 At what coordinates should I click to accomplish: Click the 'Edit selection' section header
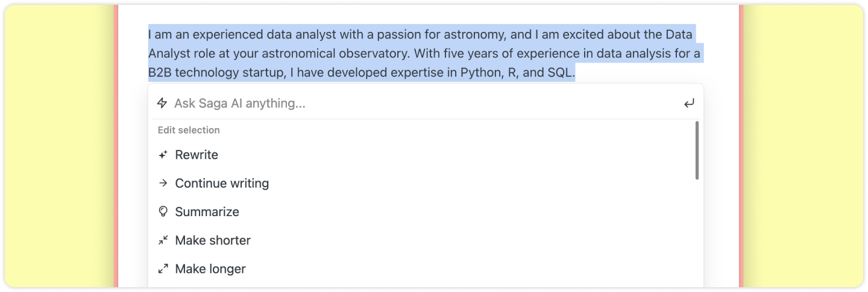(189, 130)
